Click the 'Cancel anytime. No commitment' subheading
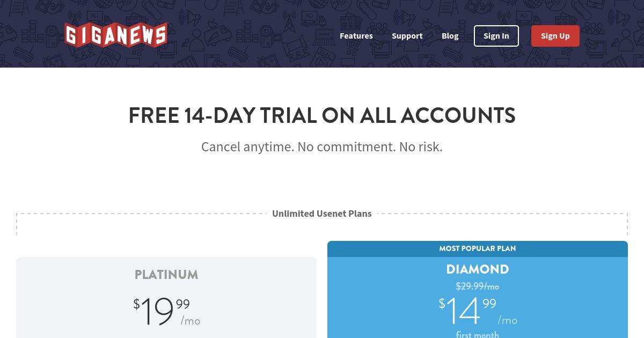Image resolution: width=644 pixels, height=338 pixels. pyautogui.click(x=322, y=146)
